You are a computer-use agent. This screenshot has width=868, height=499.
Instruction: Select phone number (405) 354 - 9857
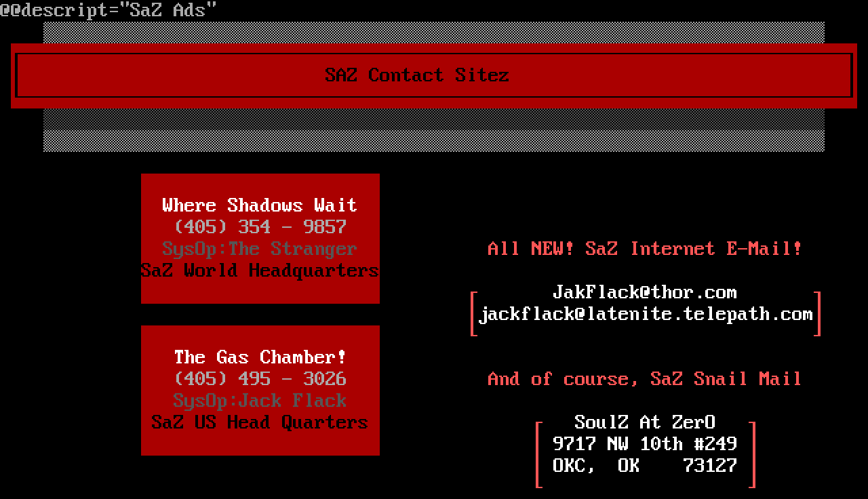pos(260,227)
